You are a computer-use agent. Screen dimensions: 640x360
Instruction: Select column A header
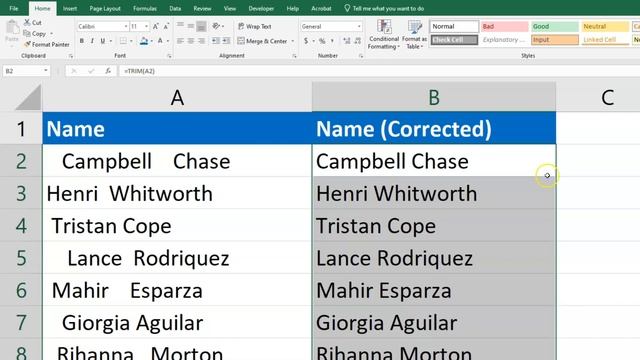click(x=177, y=98)
